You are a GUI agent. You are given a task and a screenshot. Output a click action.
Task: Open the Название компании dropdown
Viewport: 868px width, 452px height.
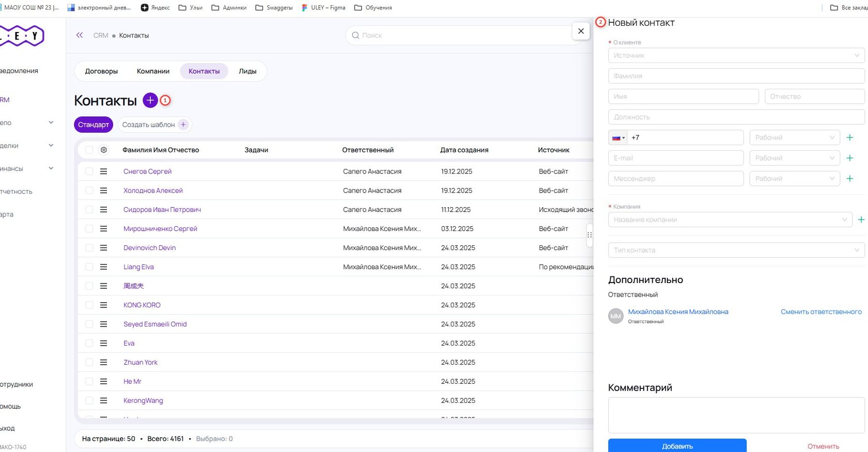pos(730,220)
